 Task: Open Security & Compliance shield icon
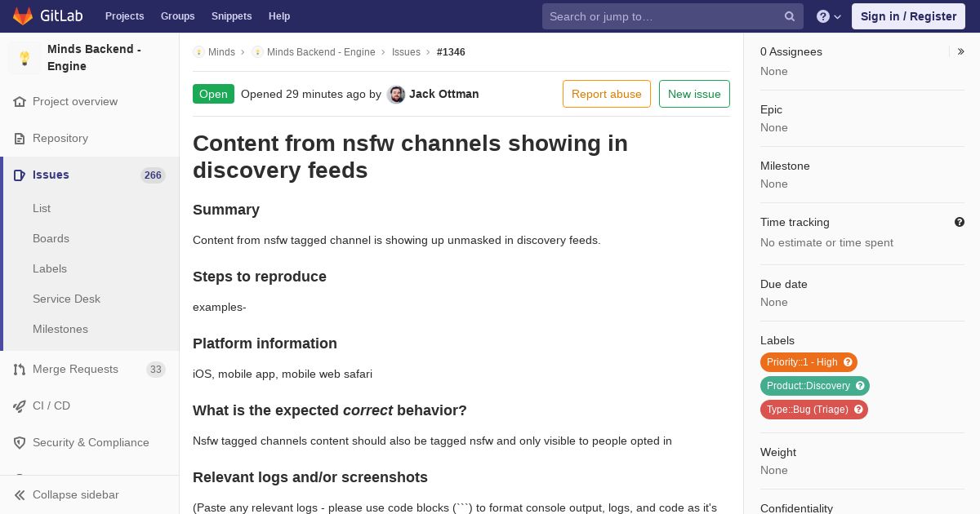[20, 443]
